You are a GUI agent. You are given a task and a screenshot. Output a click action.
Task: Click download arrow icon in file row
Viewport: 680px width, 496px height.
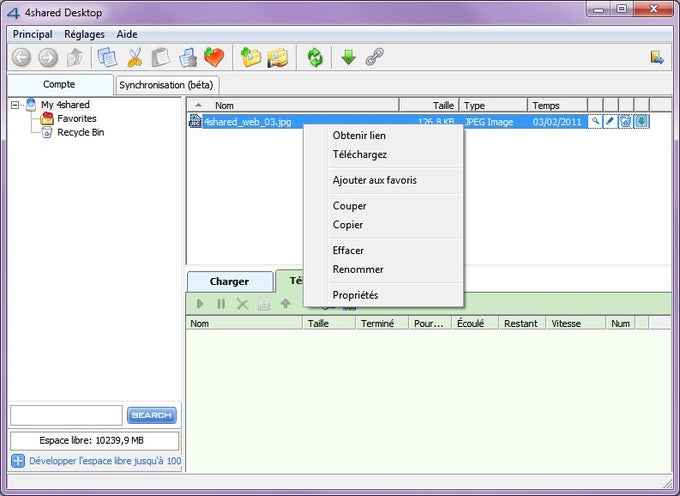point(641,121)
